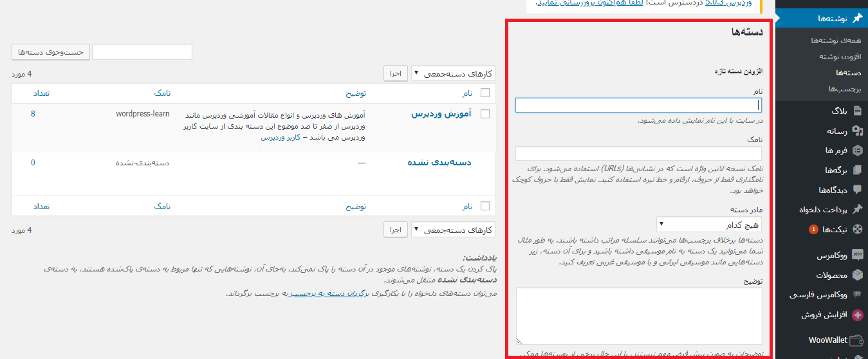Screen dimensions: 868x359
Task: Click the top اجرا button
Action: coord(396,73)
